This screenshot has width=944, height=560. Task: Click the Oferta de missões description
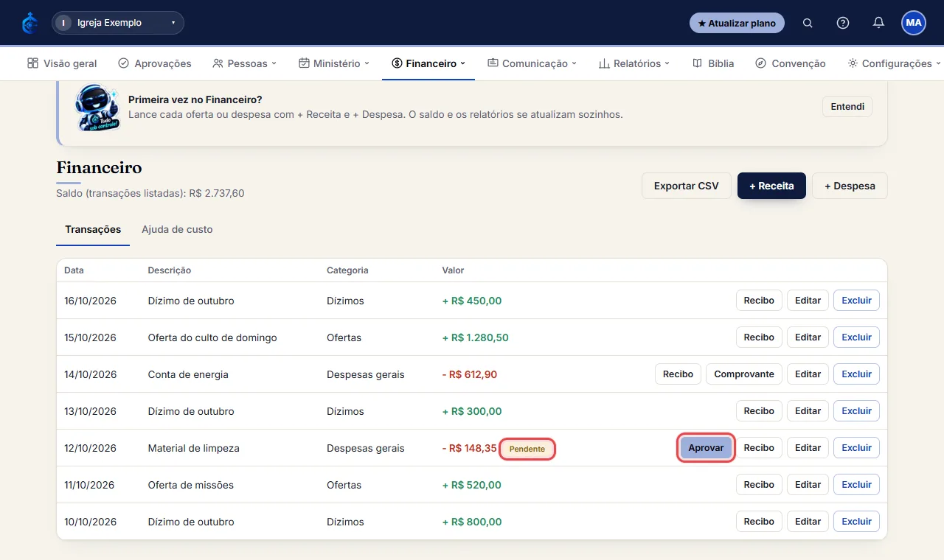[x=190, y=485]
